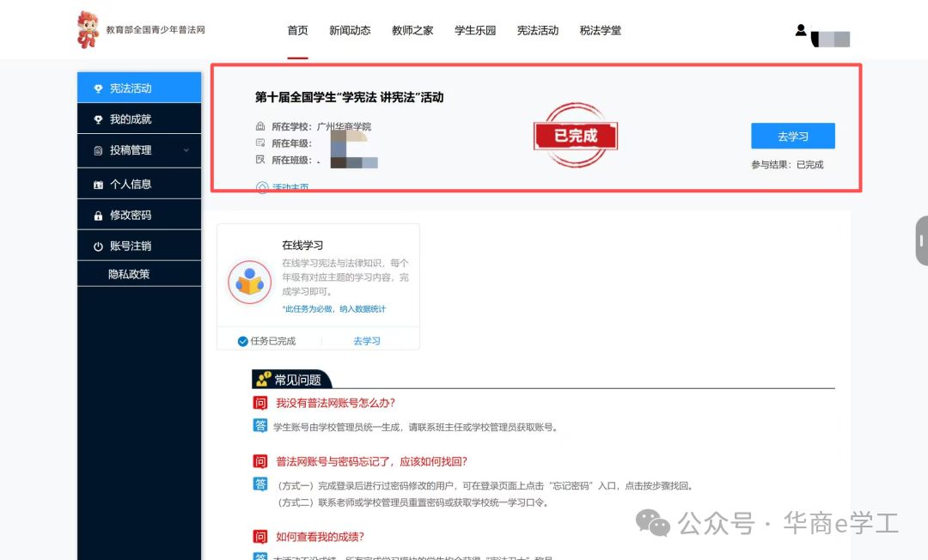This screenshot has width=928, height=560.
Task: Click the 在线学习 reading illustration icon
Action: coord(249,281)
